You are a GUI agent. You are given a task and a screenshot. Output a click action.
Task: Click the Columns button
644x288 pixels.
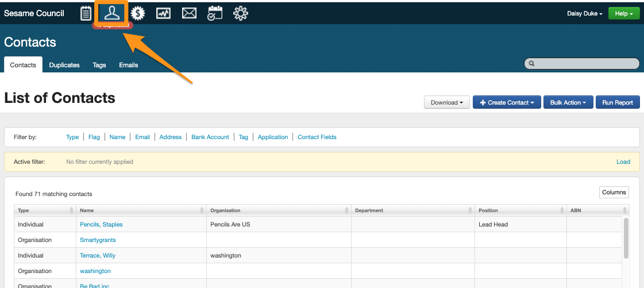[x=614, y=192]
